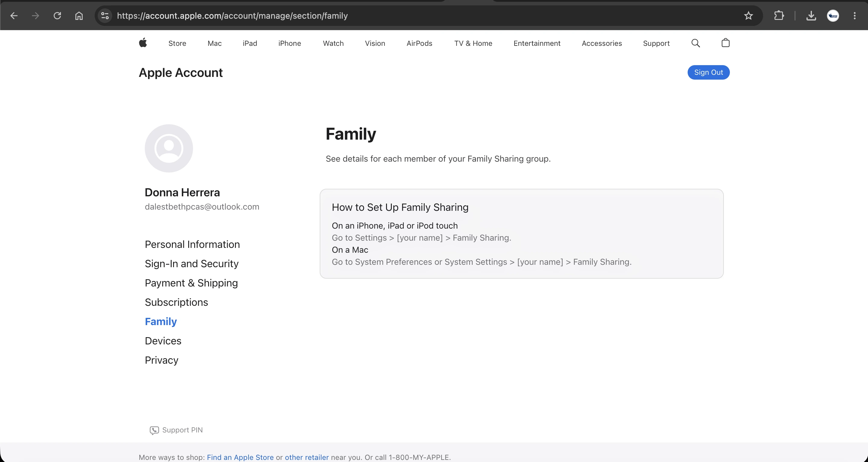Open the Support PIN link
Image resolution: width=868 pixels, height=462 pixels.
(x=176, y=430)
